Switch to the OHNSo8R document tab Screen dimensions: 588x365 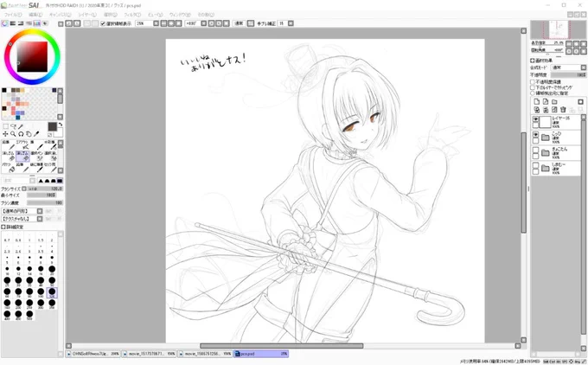(93, 354)
